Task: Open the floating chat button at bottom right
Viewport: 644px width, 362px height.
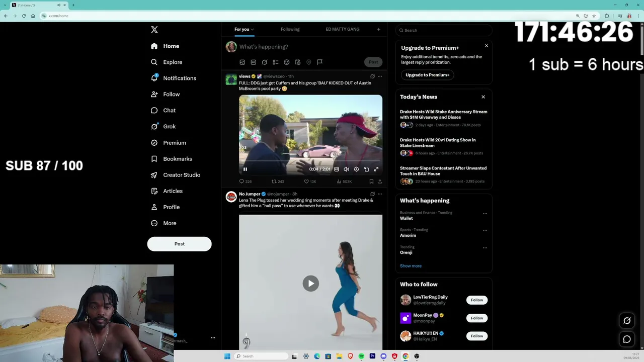Action: [x=627, y=339]
